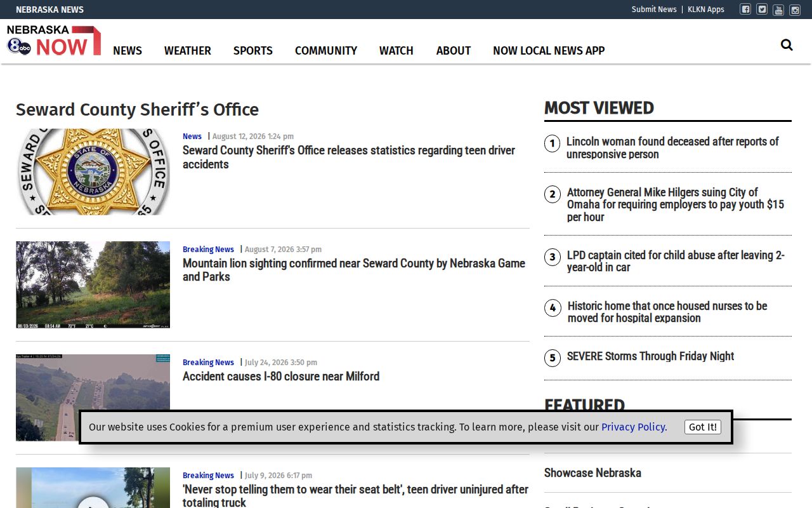Open the Facebook icon in top bar
The image size is (812, 508).
point(745,10)
